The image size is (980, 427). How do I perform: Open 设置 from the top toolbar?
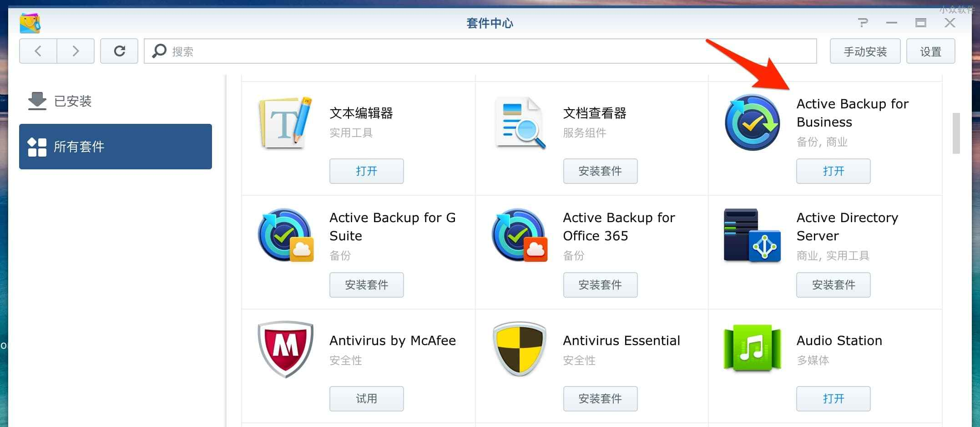pyautogui.click(x=930, y=51)
